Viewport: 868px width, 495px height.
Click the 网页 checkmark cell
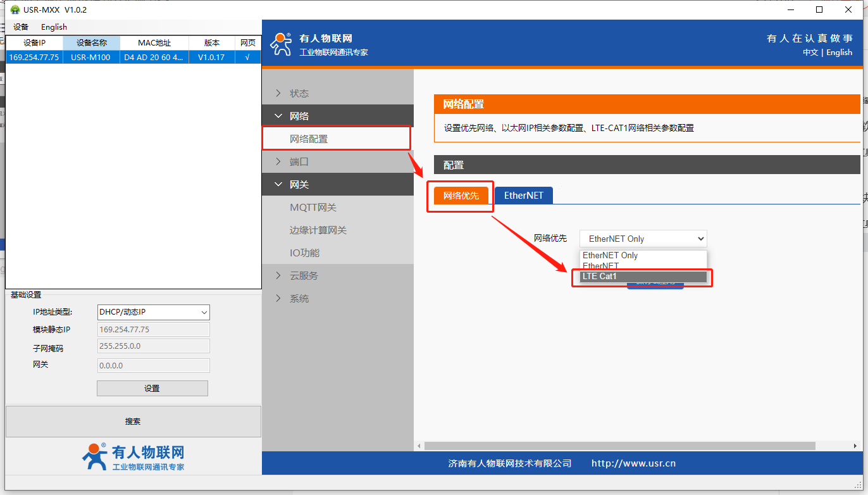[247, 57]
